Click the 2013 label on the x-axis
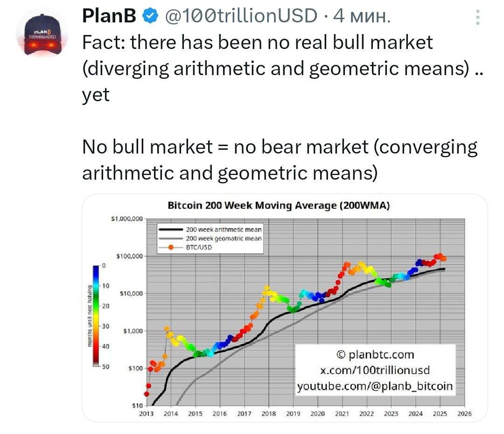This screenshot has height=434, width=504. 146,414
